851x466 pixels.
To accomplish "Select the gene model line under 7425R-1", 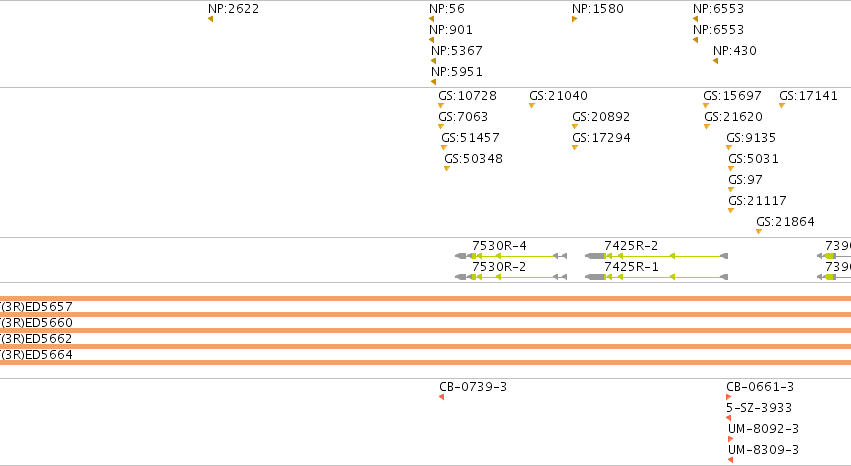I will pyautogui.click(x=656, y=277).
